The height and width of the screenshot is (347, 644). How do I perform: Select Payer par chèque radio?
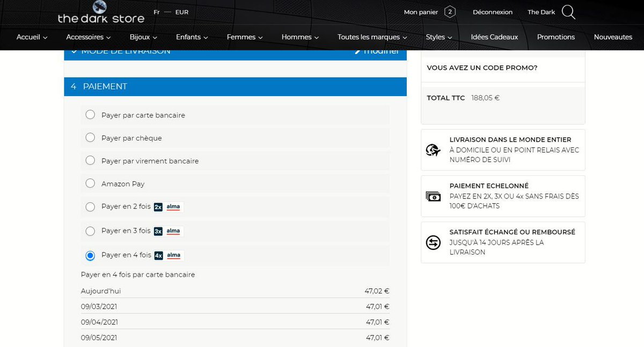click(90, 138)
